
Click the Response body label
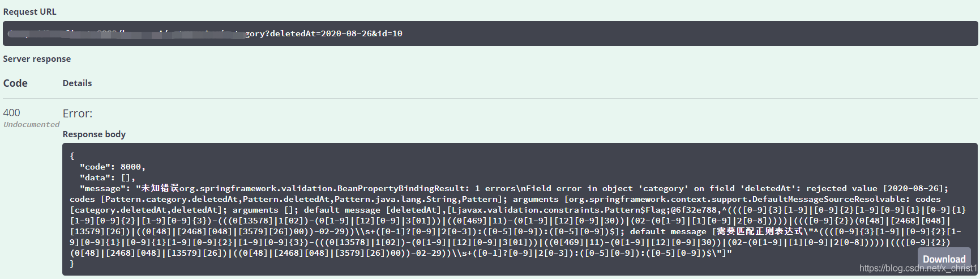click(94, 134)
